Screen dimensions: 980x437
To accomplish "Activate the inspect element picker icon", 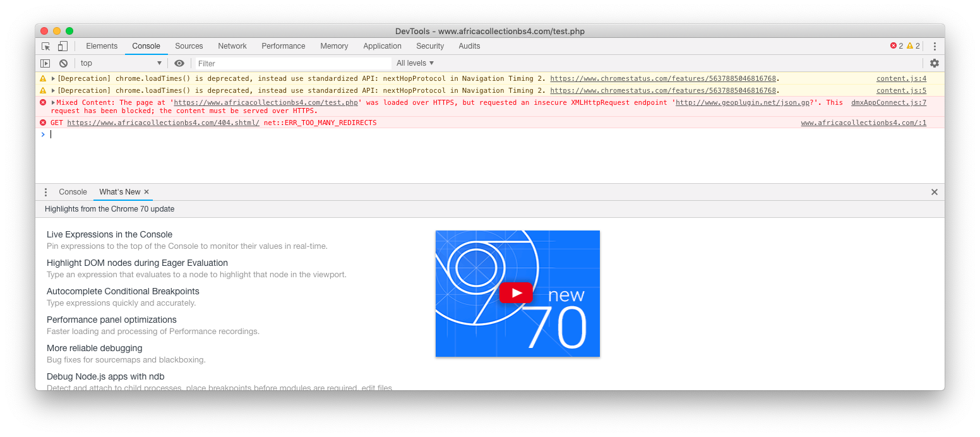I will click(45, 46).
